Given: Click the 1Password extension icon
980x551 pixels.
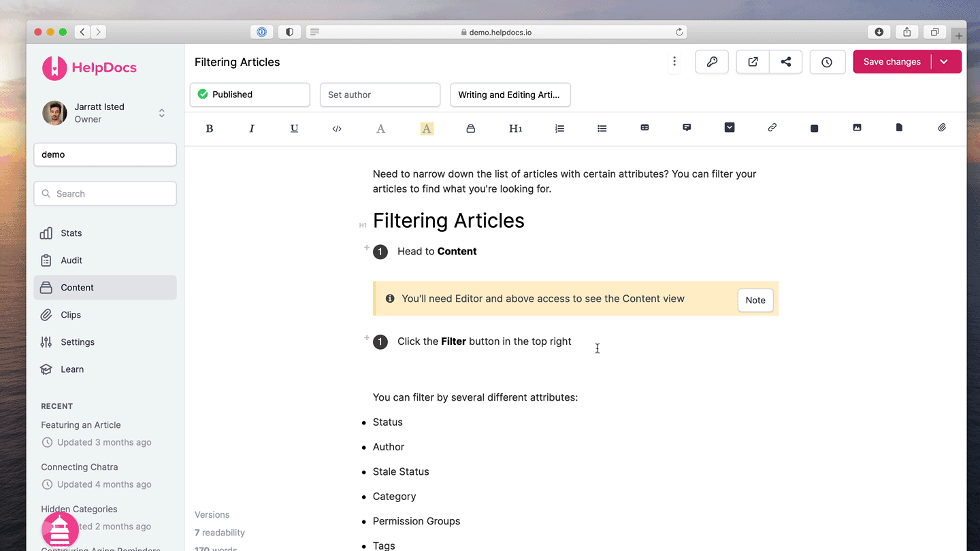Looking at the screenshot, I should coord(262,32).
